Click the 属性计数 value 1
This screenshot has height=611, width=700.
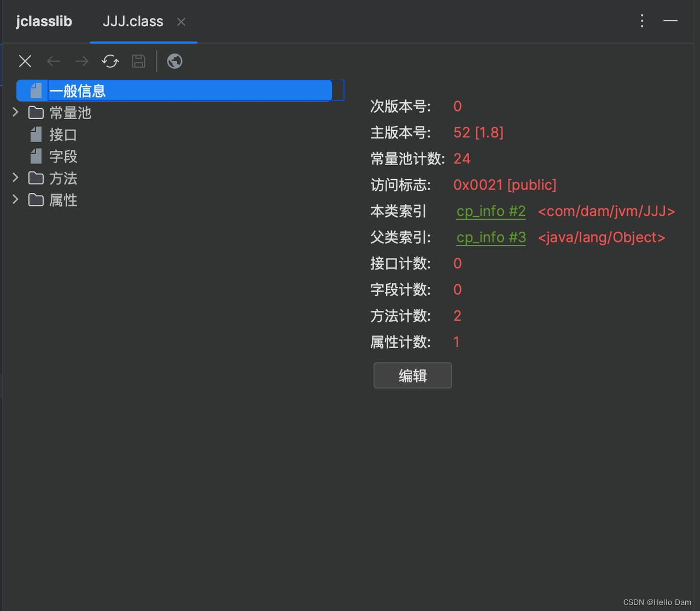click(457, 342)
